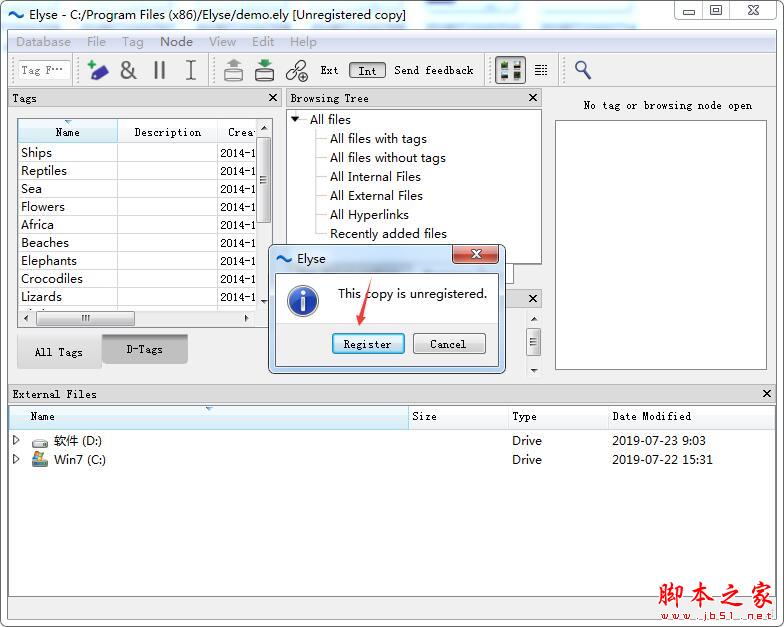Select the Elephants tag row
Screen dimensions: 784x627
pos(137,260)
